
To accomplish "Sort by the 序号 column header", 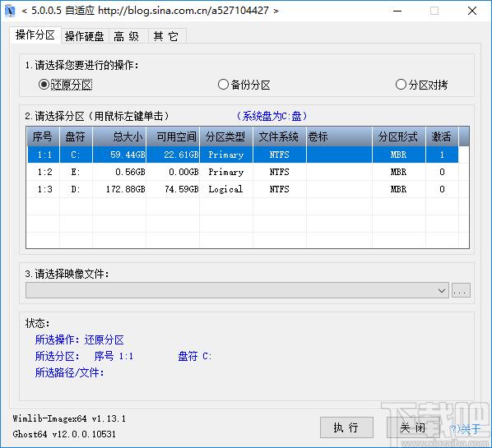I will [x=43, y=136].
